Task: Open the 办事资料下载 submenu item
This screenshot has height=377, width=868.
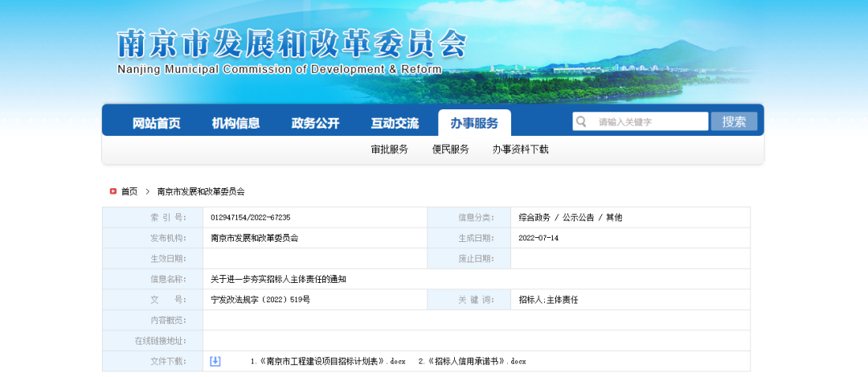Action: [520, 150]
